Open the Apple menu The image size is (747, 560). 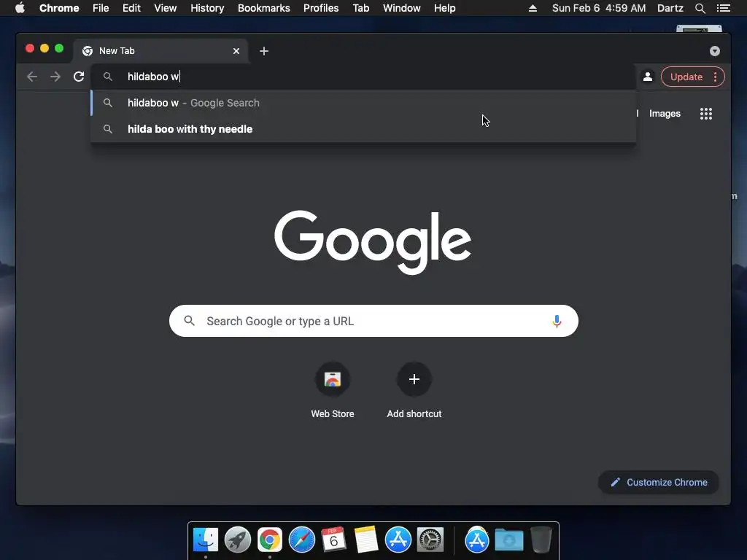20,8
